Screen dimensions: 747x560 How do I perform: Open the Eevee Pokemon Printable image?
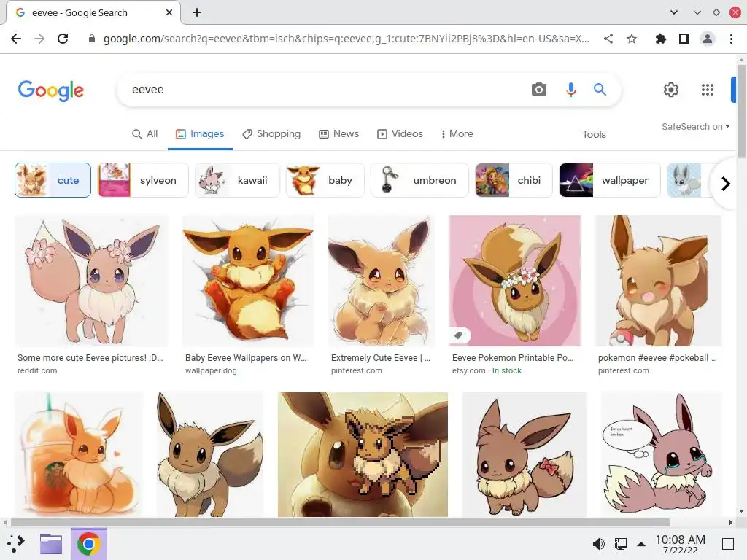click(x=515, y=281)
